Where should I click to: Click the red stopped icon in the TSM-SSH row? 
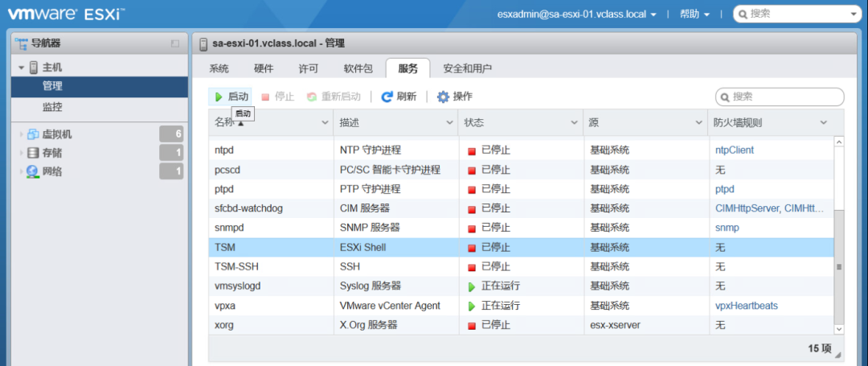tap(473, 268)
